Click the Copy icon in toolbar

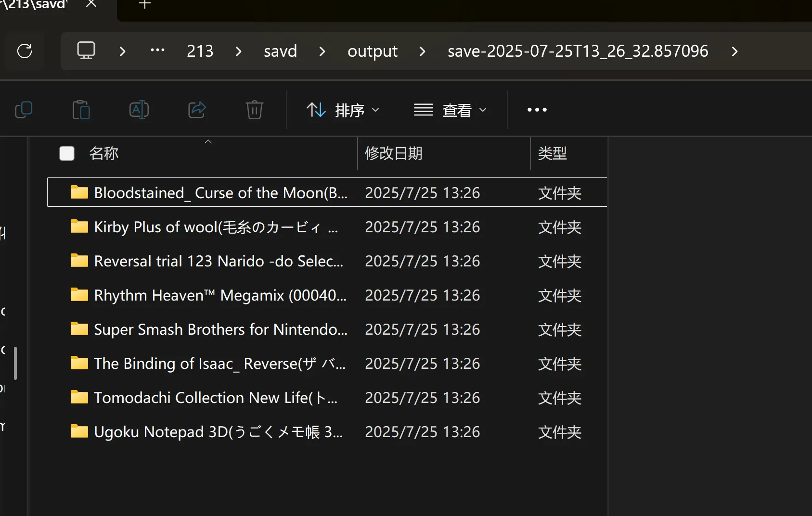(x=24, y=110)
